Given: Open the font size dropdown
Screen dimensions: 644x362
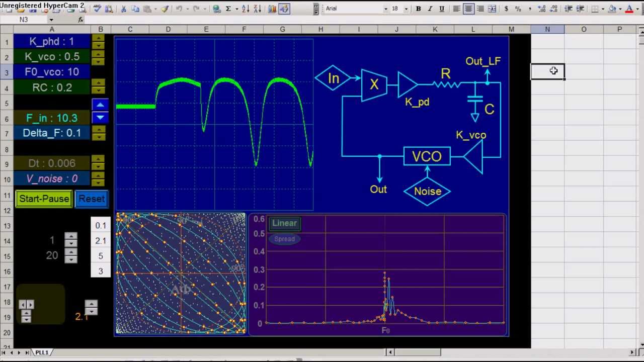Looking at the screenshot, I should 406,9.
